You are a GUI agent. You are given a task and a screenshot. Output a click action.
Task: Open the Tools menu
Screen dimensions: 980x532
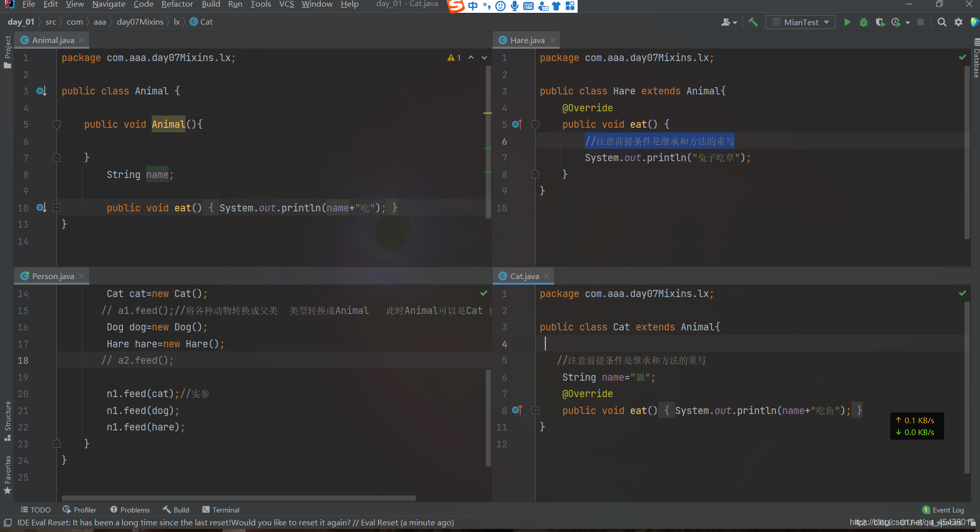(260, 4)
